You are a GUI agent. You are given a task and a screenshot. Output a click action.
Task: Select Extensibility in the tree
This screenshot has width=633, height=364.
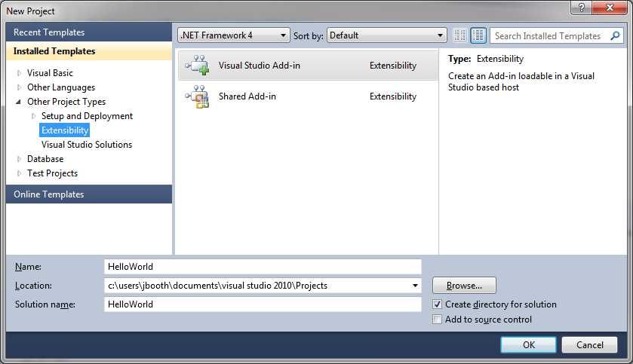point(65,130)
